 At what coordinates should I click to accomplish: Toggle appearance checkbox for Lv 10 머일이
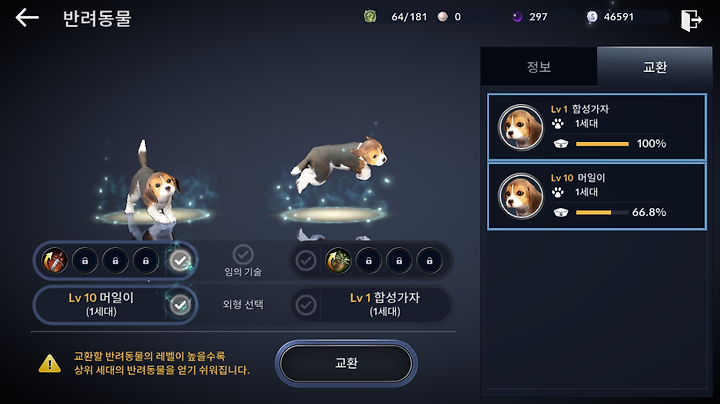pyautogui.click(x=180, y=304)
